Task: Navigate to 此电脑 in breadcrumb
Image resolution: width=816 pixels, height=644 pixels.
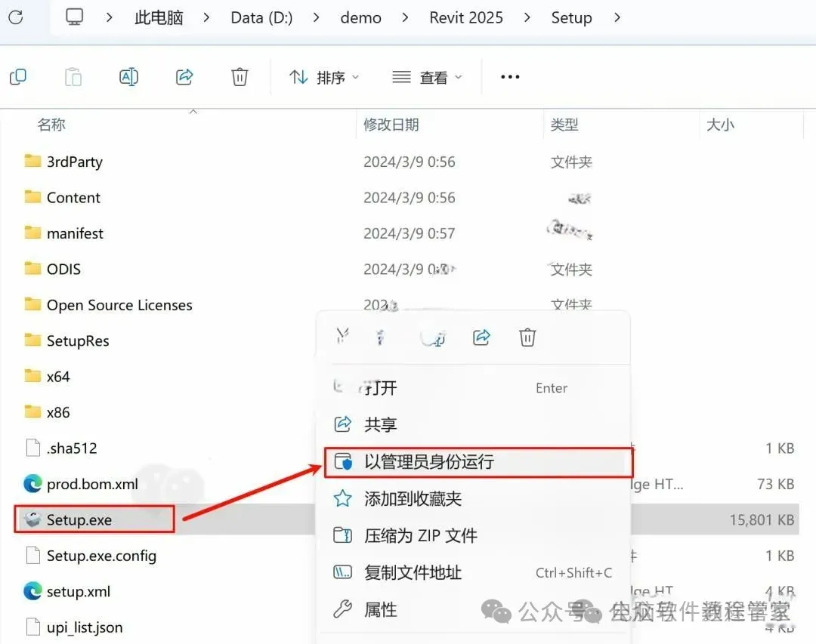Action: [159, 17]
